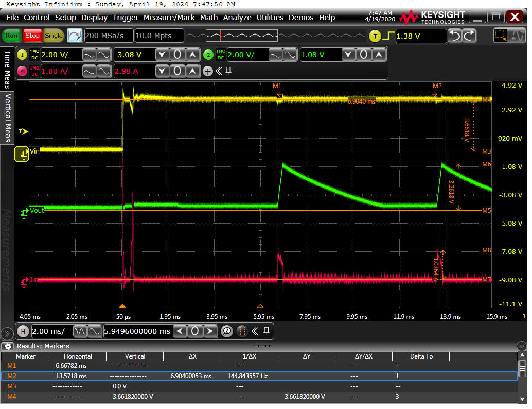Viewport: 532px width, 409px height.
Task: Select the zoom box tool icon
Action: pos(500,36)
